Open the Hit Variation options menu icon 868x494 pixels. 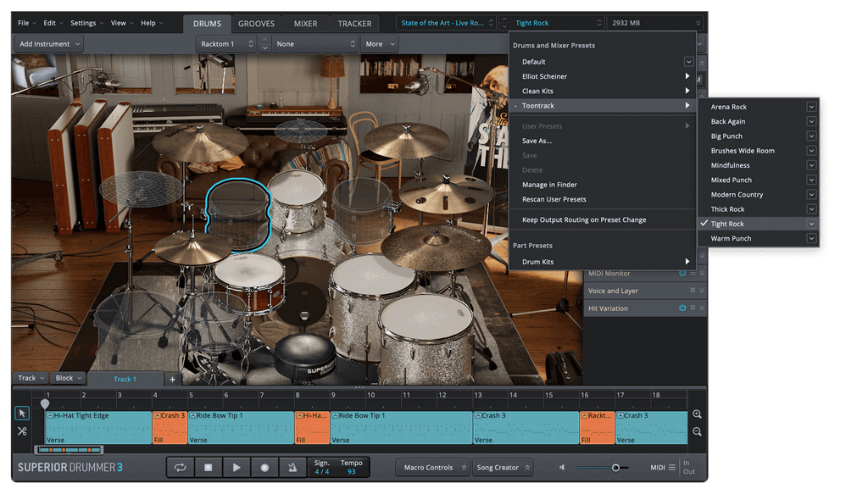coord(693,308)
